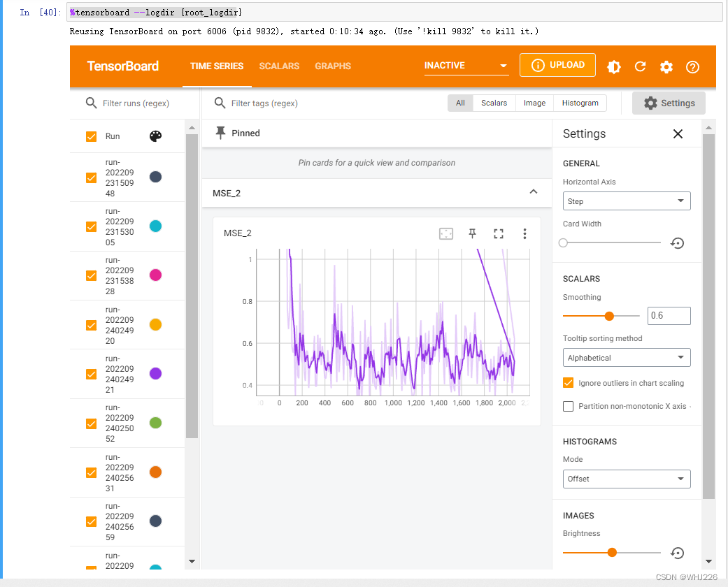Image resolution: width=728 pixels, height=587 pixels.
Task: Open the INACTIVE plugins dropdown
Action: click(466, 66)
